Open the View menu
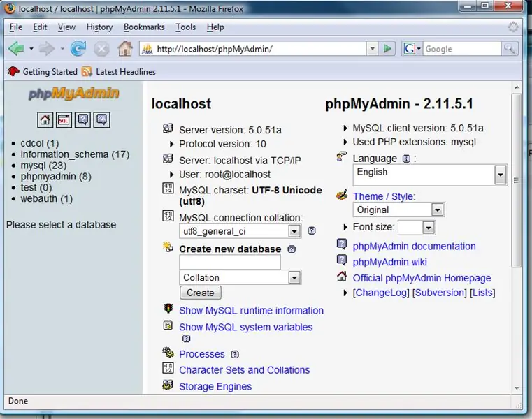 [66, 27]
